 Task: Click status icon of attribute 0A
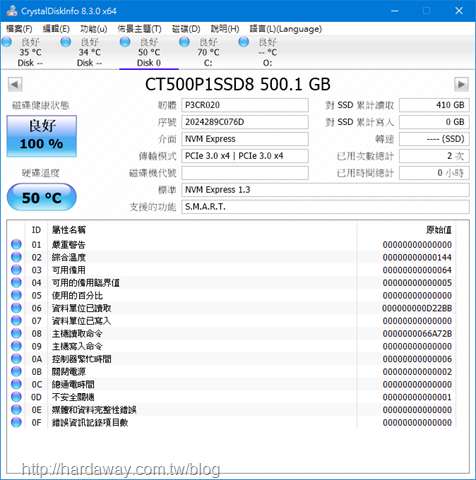click(16, 359)
